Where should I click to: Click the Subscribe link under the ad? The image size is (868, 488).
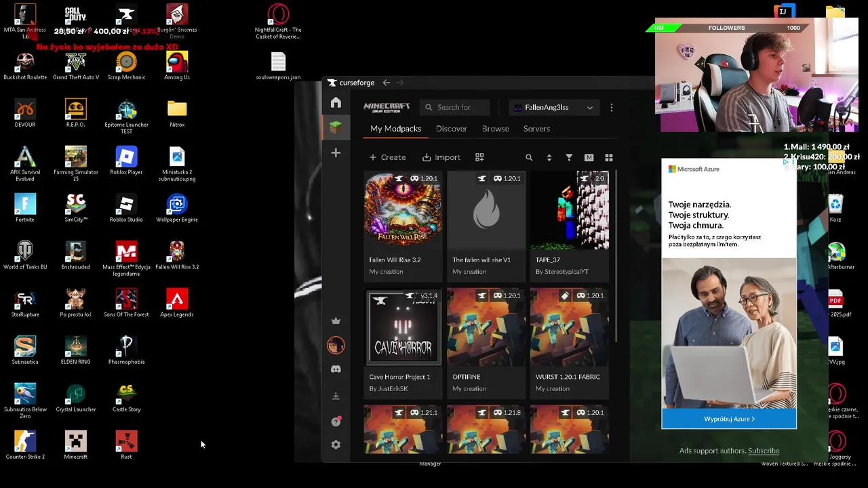click(x=764, y=451)
